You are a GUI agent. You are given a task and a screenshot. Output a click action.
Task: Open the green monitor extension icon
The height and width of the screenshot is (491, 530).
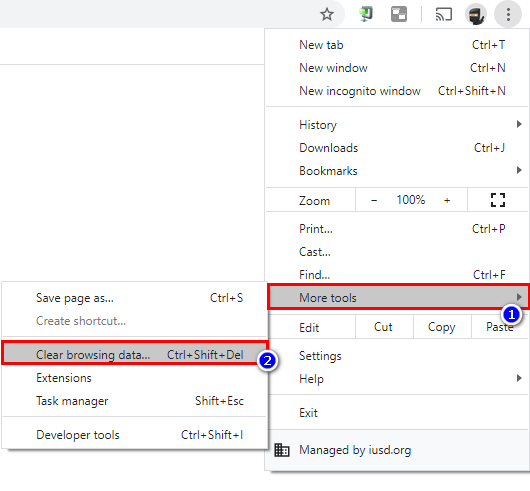tap(366, 15)
